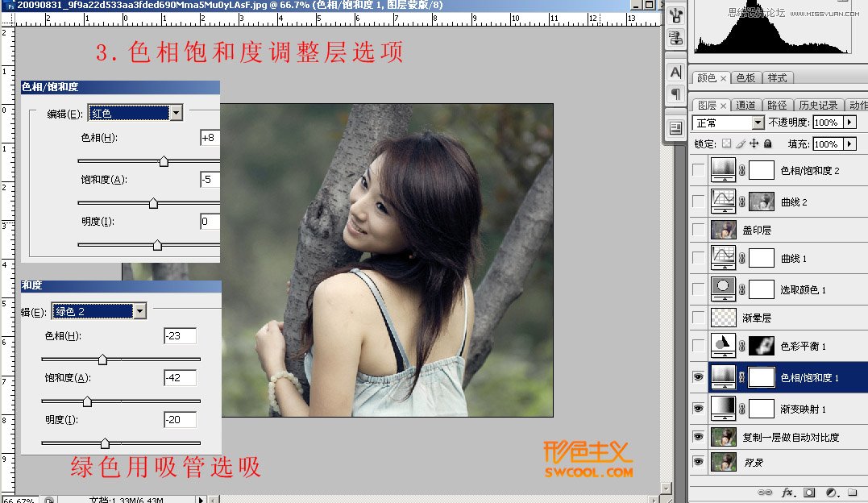Click the lock all padlock icon

767,143
